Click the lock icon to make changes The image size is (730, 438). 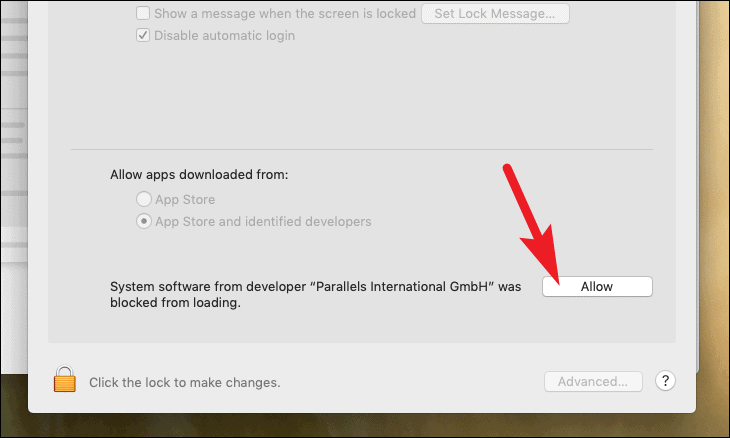tap(65, 379)
